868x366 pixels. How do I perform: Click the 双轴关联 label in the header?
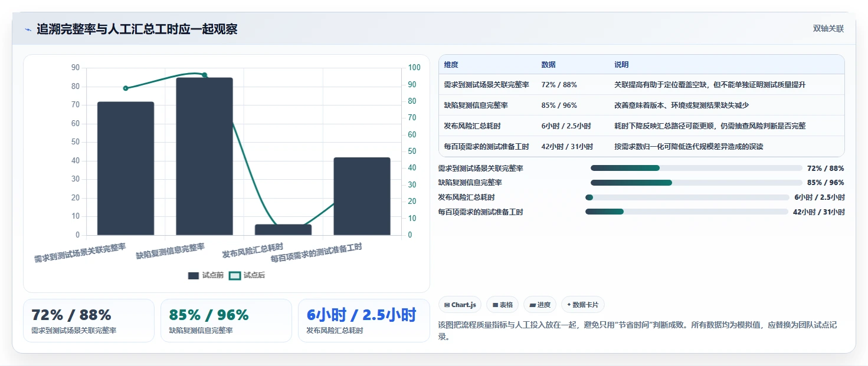click(828, 29)
